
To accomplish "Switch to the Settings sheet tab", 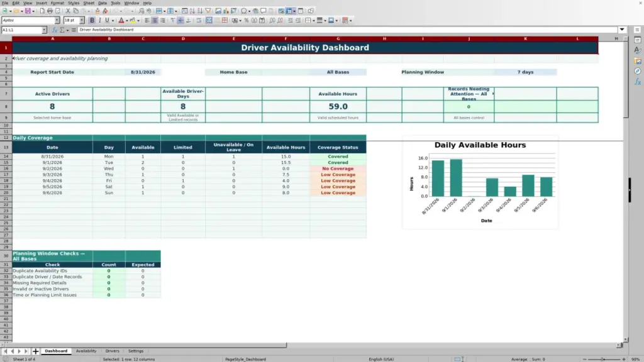I will coord(136,351).
